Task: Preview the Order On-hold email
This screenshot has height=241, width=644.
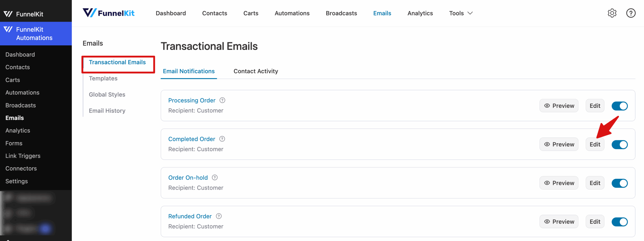Action: (559, 183)
